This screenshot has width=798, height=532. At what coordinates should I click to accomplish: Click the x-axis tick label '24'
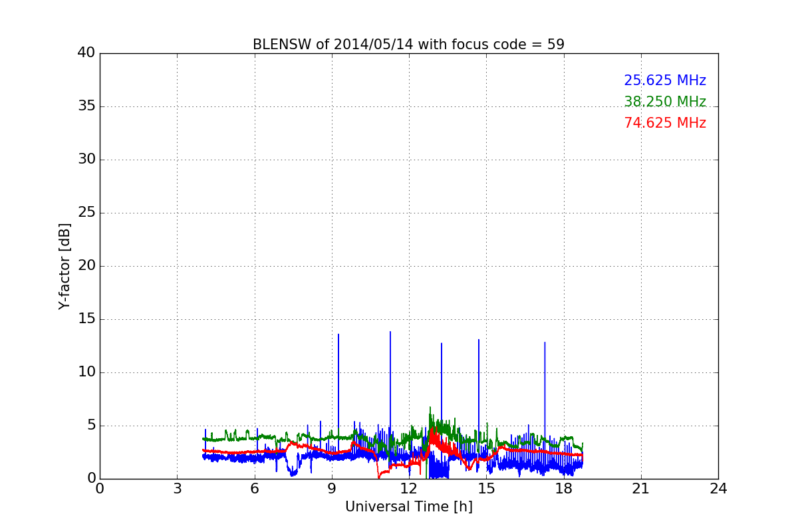pos(718,489)
